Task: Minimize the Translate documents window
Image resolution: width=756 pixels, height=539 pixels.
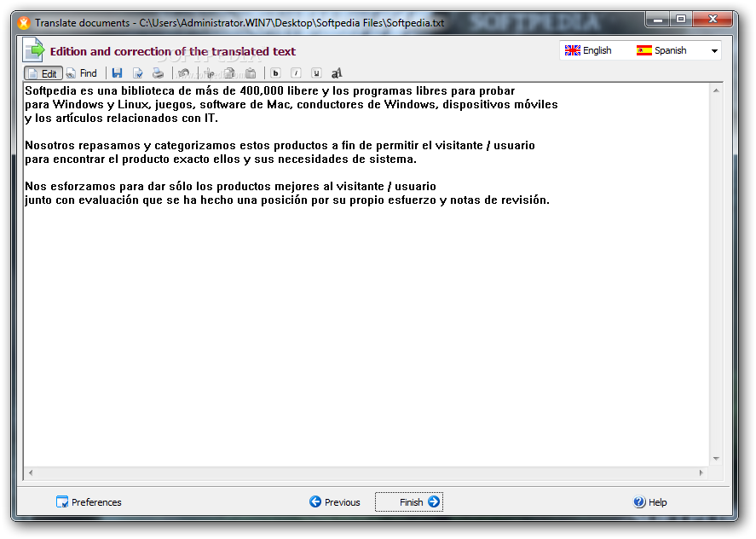Action: pos(657,20)
